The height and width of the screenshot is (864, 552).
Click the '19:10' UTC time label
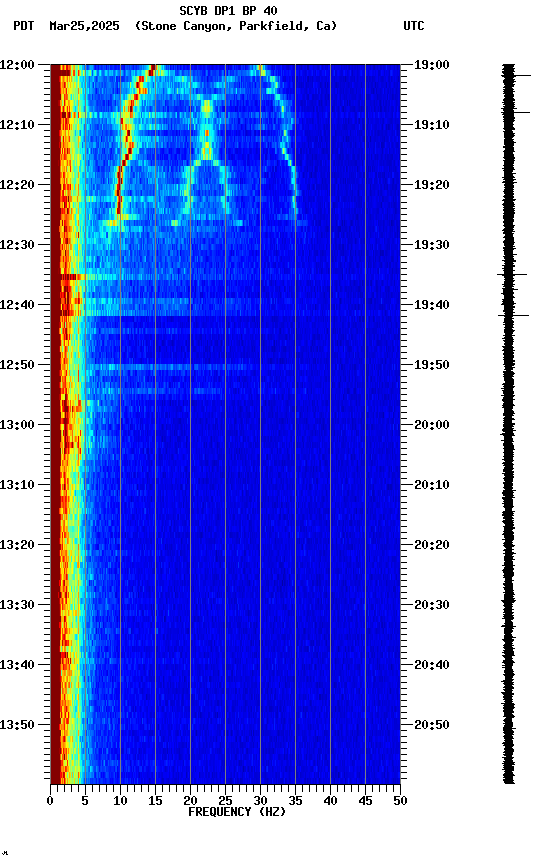432,125
